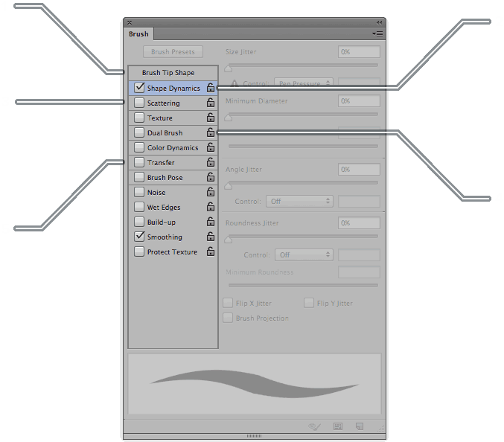This screenshot has height=442, width=504.
Task: Toggle lock icon for Transfer
Action: tap(211, 162)
